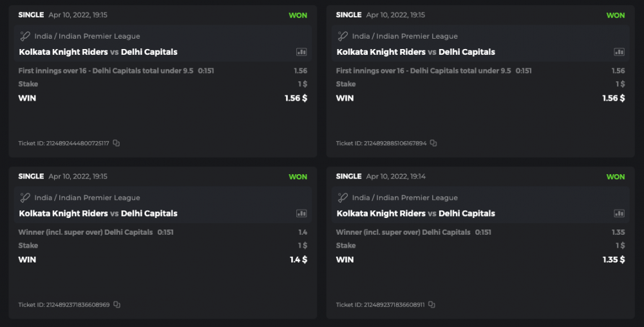644x327 pixels.
Task: Click cricket icon on ticket ending 725117
Action: [25, 37]
